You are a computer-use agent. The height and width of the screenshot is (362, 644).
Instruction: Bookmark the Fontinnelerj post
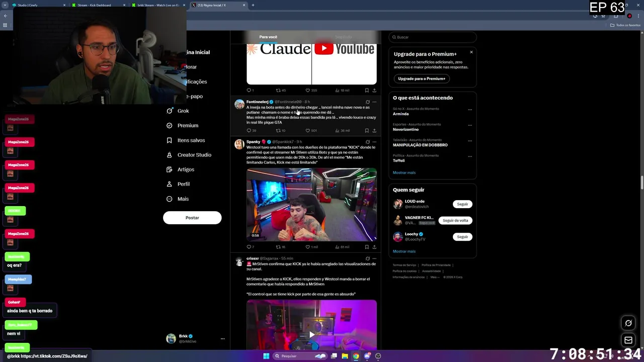click(367, 131)
